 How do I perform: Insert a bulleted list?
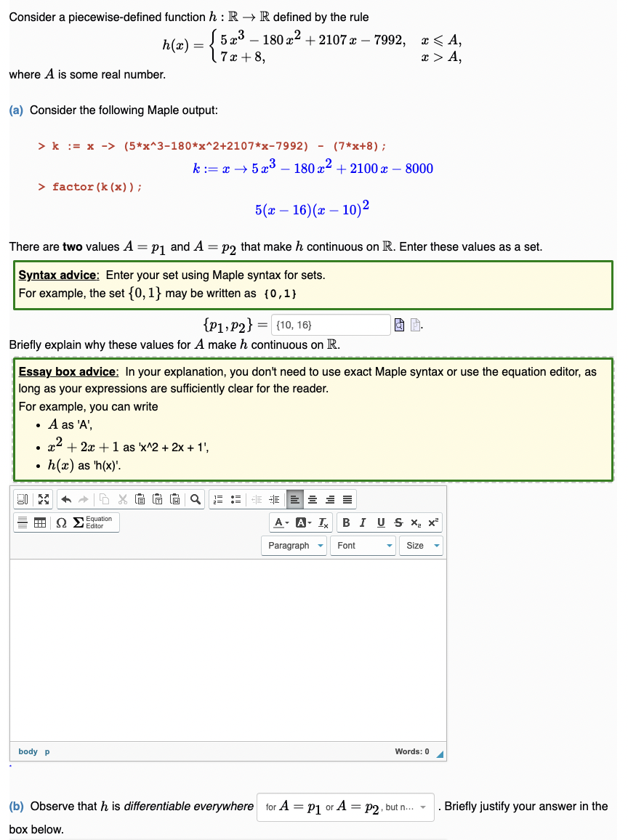[235, 499]
